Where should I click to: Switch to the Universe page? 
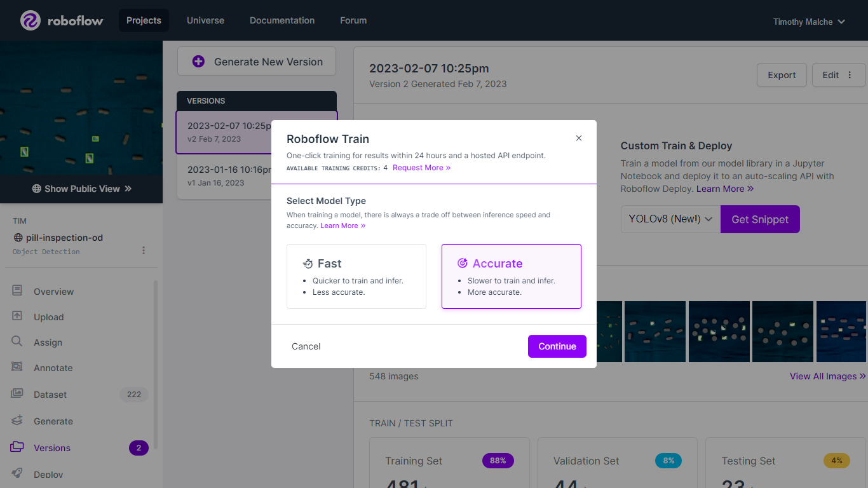(x=205, y=20)
